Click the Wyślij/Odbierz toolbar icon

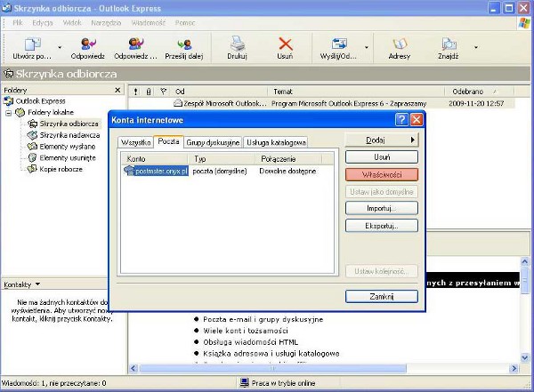pos(339,44)
